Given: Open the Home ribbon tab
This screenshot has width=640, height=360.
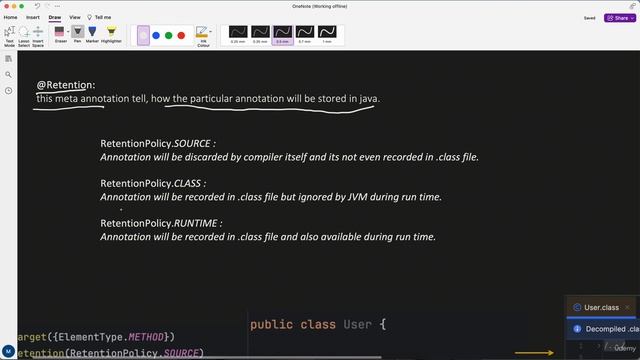Looking at the screenshot, I should point(11,18).
